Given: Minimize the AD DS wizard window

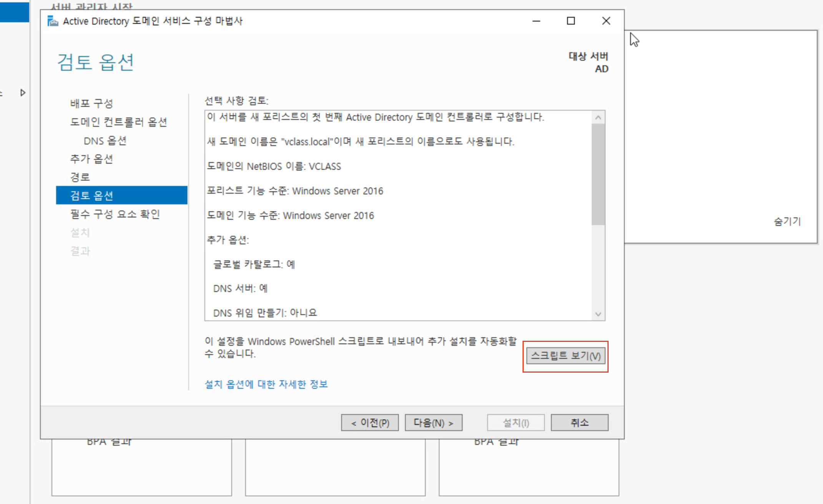Looking at the screenshot, I should [536, 21].
